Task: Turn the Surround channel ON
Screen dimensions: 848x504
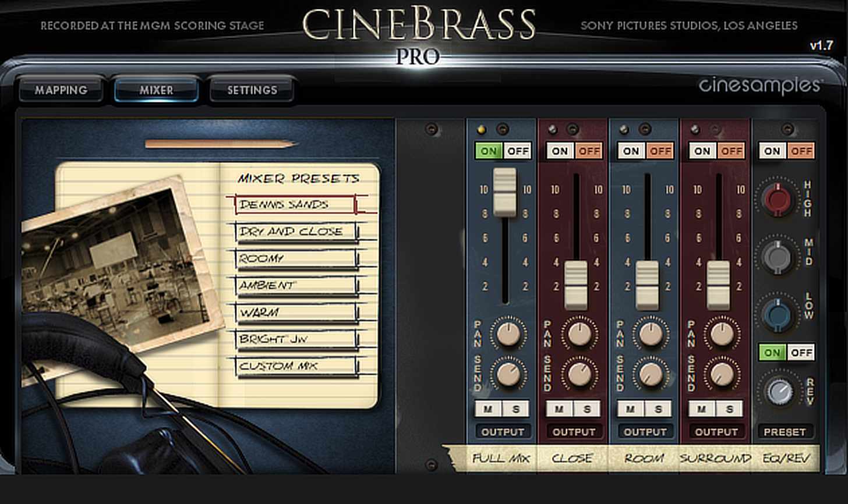Action: point(702,151)
